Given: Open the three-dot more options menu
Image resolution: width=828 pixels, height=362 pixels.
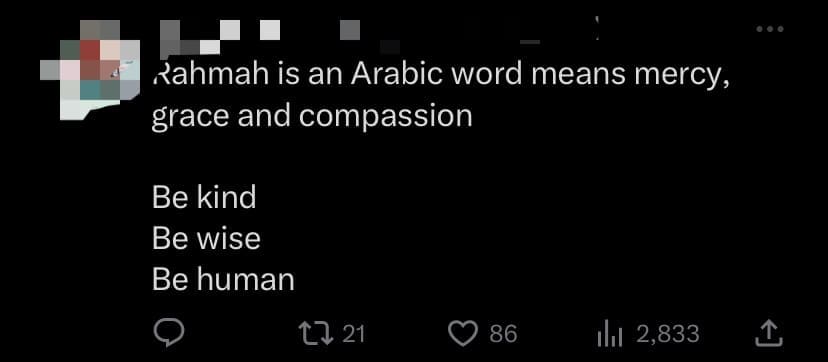Looking at the screenshot, I should (770, 29).
